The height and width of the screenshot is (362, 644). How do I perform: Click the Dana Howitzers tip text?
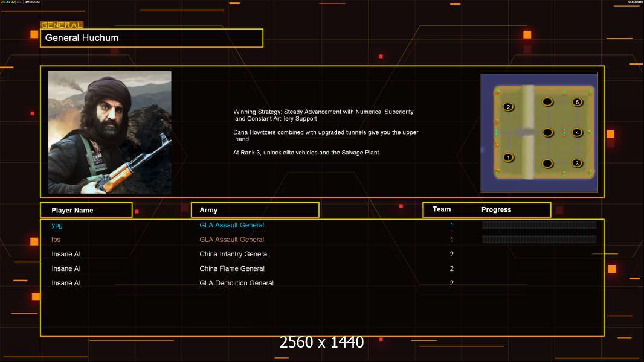click(326, 136)
